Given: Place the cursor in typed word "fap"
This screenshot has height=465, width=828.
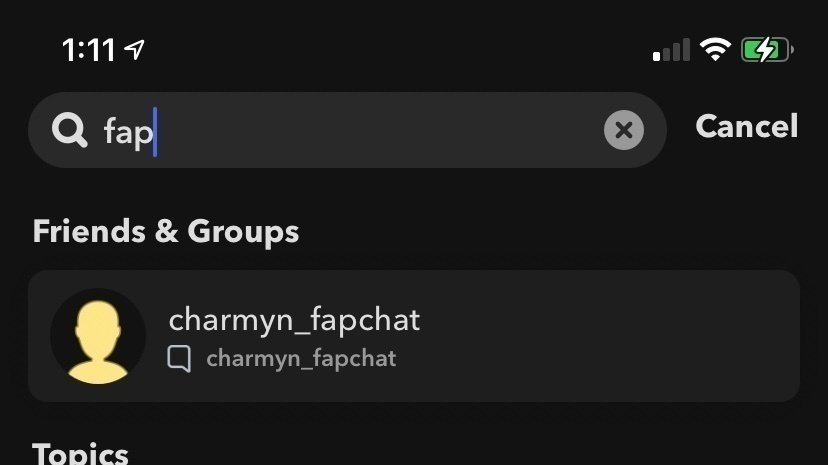Looking at the screenshot, I should pos(127,131).
